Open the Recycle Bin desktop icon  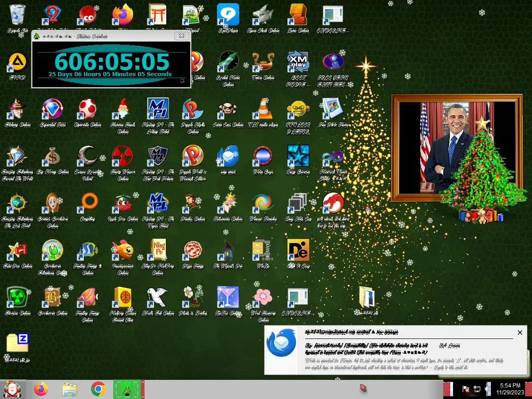pos(17,15)
